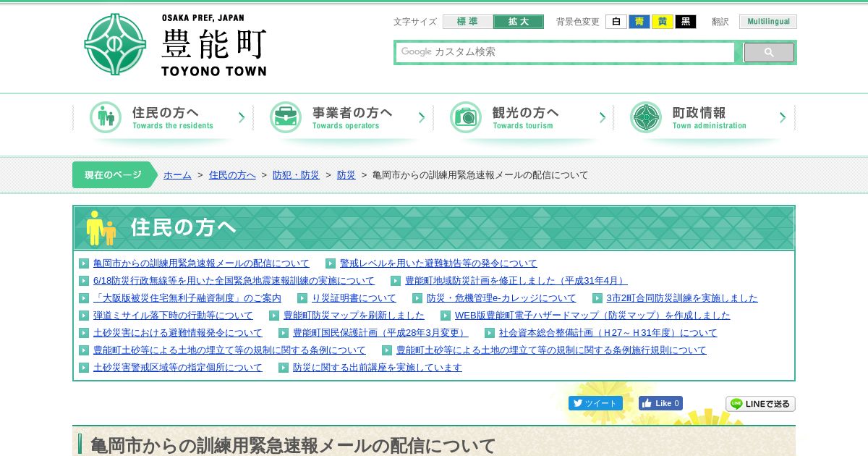Switch background color to blue (青)

click(x=639, y=22)
